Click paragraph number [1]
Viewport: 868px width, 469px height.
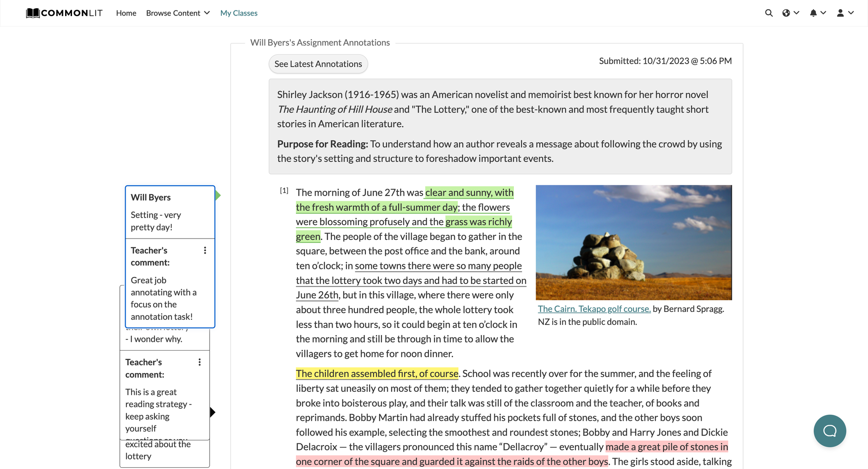[x=284, y=190]
